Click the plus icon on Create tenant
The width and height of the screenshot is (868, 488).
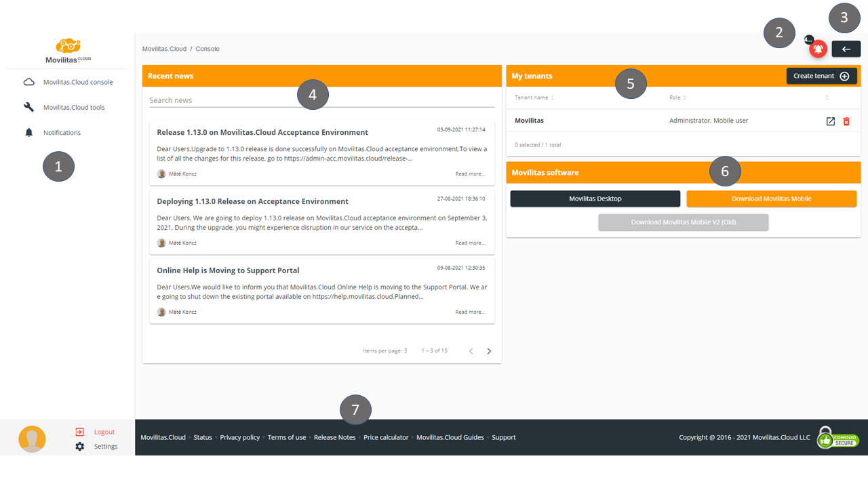pyautogui.click(x=844, y=76)
